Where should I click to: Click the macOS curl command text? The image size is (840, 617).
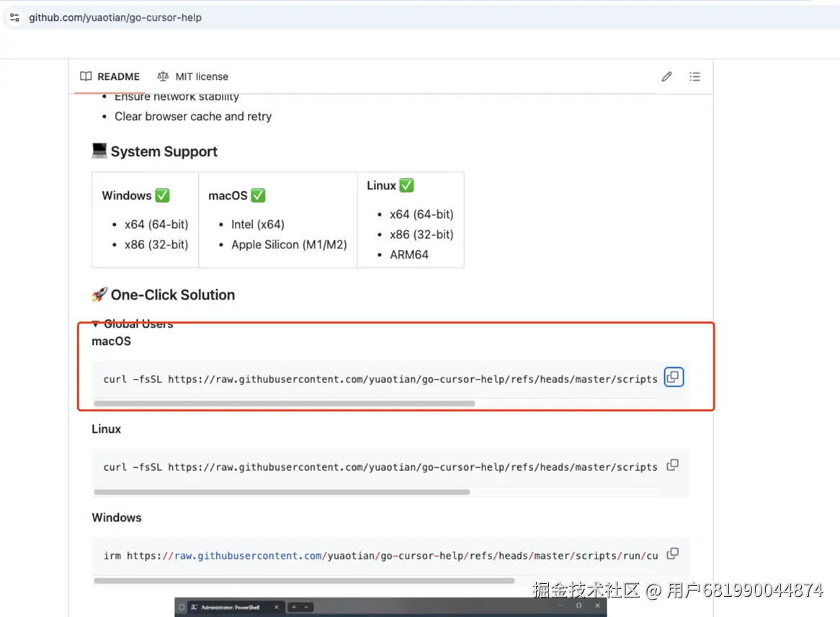pos(380,379)
